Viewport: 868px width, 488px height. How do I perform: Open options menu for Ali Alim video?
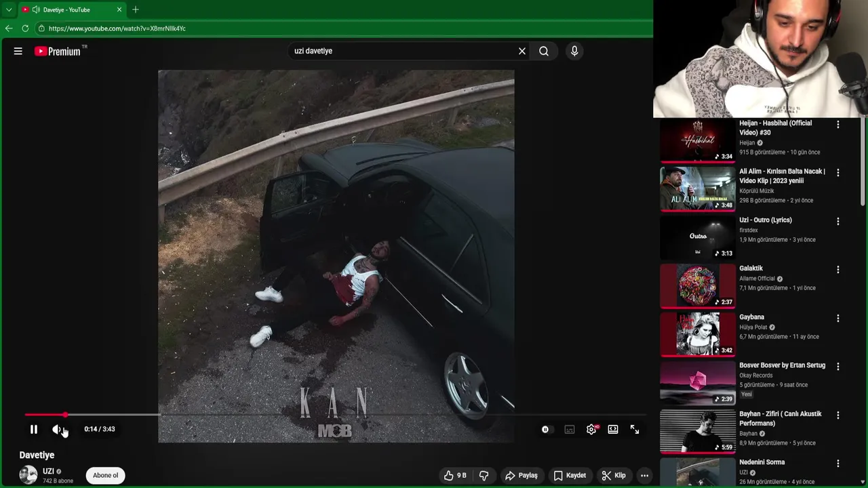(x=838, y=173)
